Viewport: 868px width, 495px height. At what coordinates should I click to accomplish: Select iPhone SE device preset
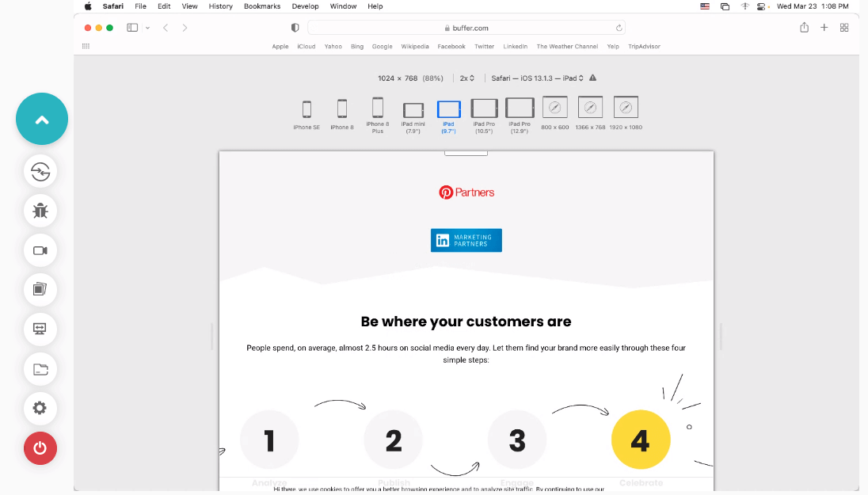point(306,115)
